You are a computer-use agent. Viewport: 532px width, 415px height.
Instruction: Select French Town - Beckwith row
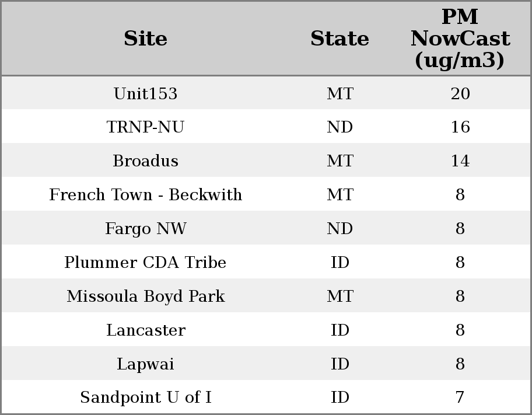tap(145, 195)
